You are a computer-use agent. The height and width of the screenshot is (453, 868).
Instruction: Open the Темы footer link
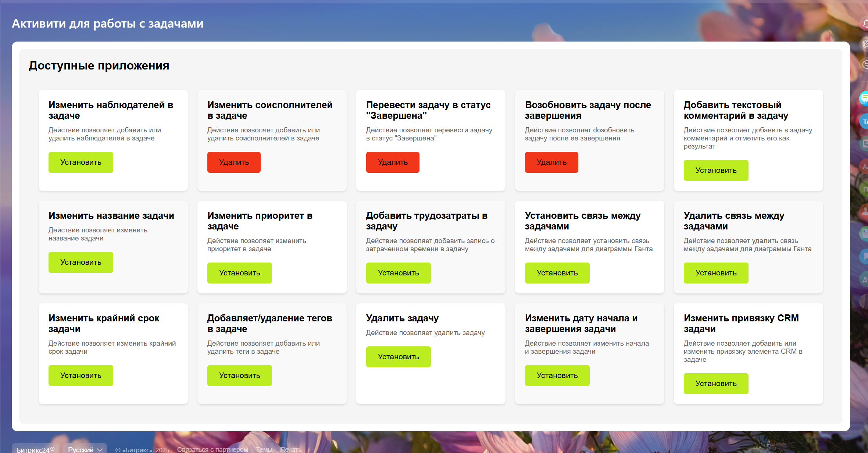[264, 449]
